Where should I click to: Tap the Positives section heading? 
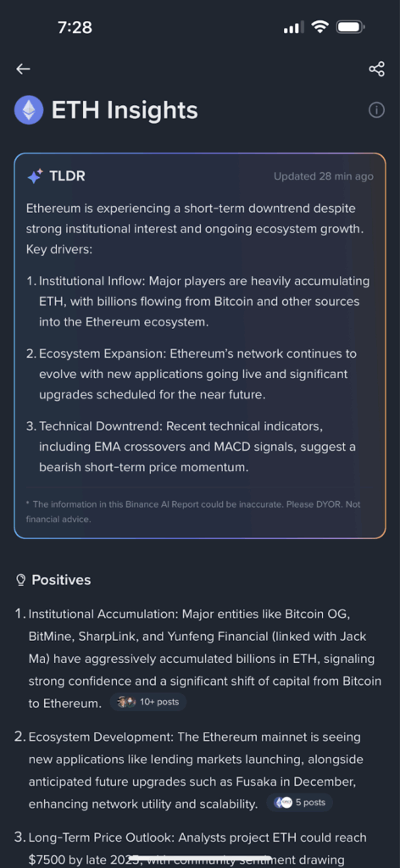(x=61, y=580)
